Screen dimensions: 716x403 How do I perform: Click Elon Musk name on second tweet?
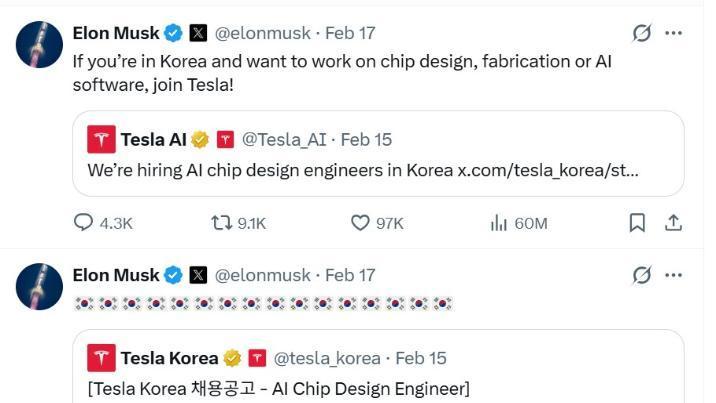point(116,274)
